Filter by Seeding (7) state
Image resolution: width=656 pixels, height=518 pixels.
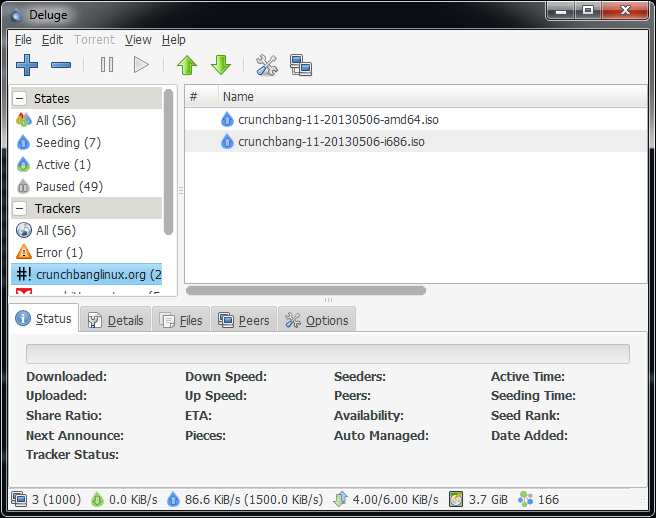tap(86, 142)
